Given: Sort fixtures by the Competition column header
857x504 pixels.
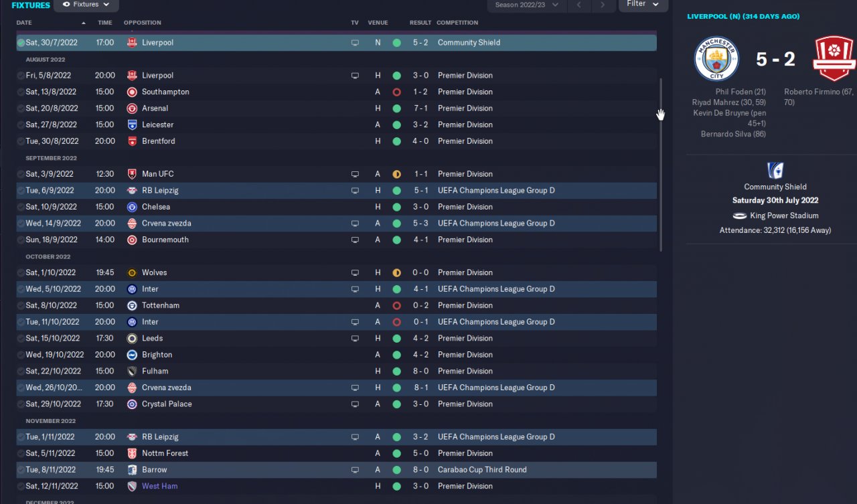Looking at the screenshot, I should (457, 23).
